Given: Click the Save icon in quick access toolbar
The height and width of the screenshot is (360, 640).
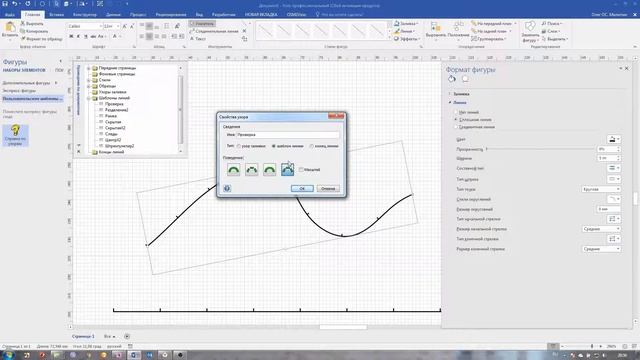Looking at the screenshot, I should pos(4,4).
